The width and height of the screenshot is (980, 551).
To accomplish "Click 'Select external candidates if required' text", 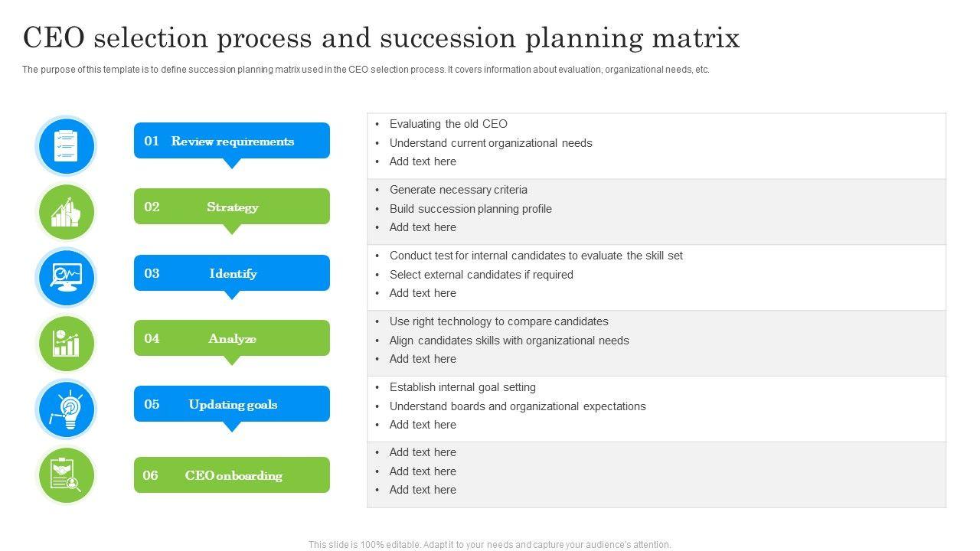I will click(x=481, y=275).
